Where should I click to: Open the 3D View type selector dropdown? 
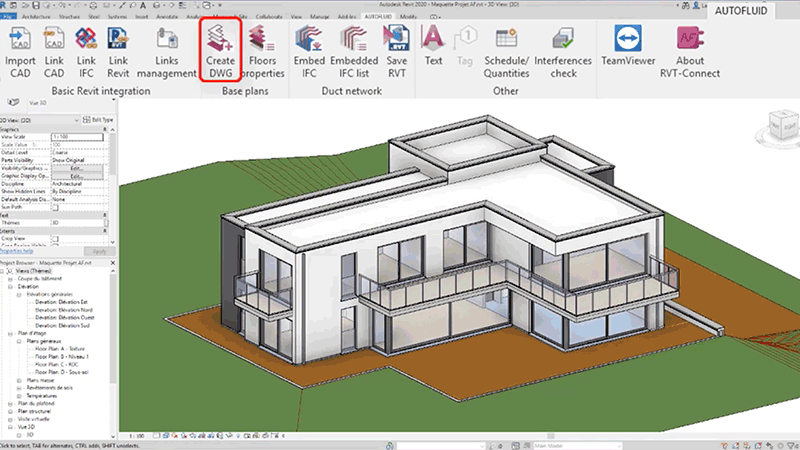[x=40, y=120]
